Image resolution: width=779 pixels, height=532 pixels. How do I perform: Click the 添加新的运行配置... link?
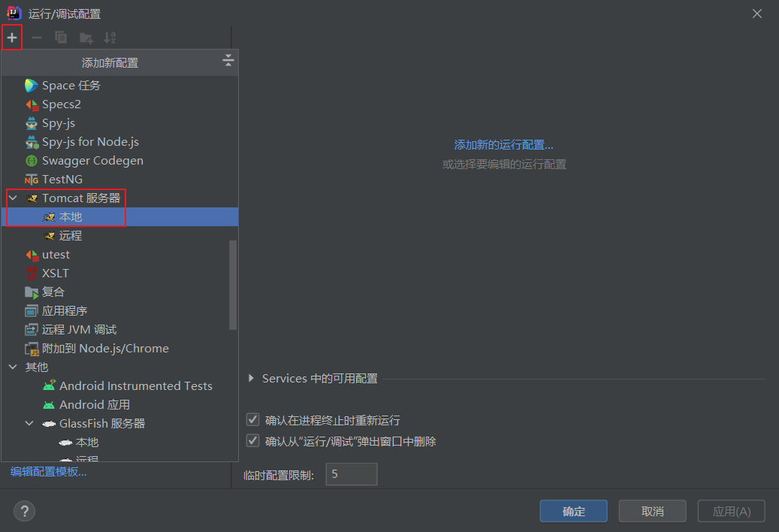504,145
